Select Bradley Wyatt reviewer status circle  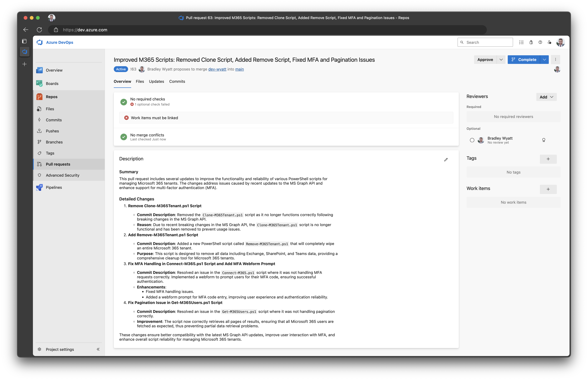pos(472,140)
